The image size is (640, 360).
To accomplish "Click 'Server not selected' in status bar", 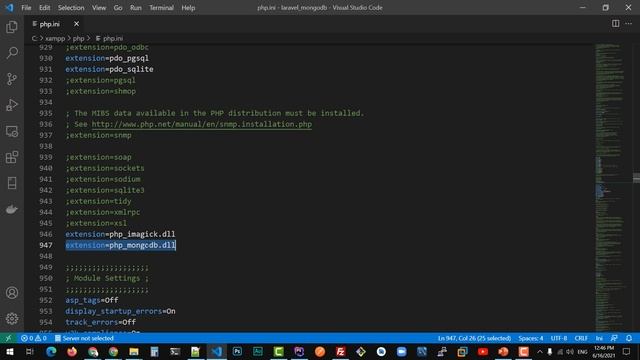I will click(84, 338).
